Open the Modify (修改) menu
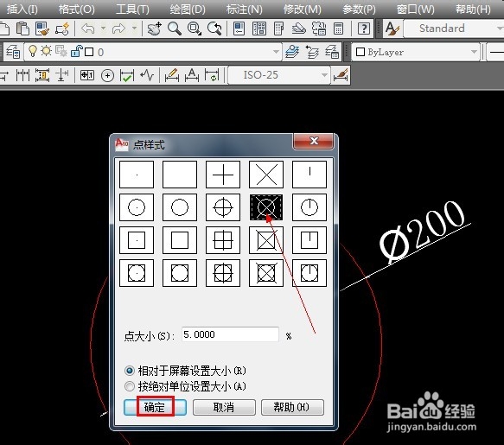The image size is (504, 445). click(303, 9)
